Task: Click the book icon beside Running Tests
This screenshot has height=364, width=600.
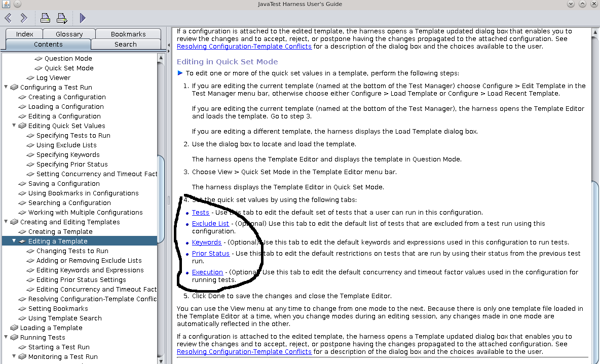Action: point(14,338)
